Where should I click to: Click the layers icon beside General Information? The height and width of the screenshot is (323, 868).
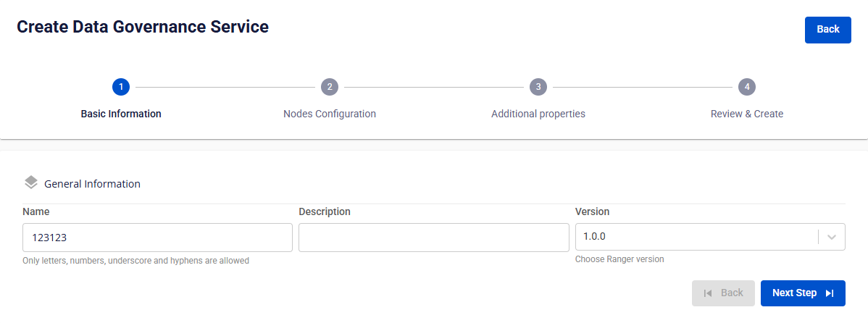32,183
